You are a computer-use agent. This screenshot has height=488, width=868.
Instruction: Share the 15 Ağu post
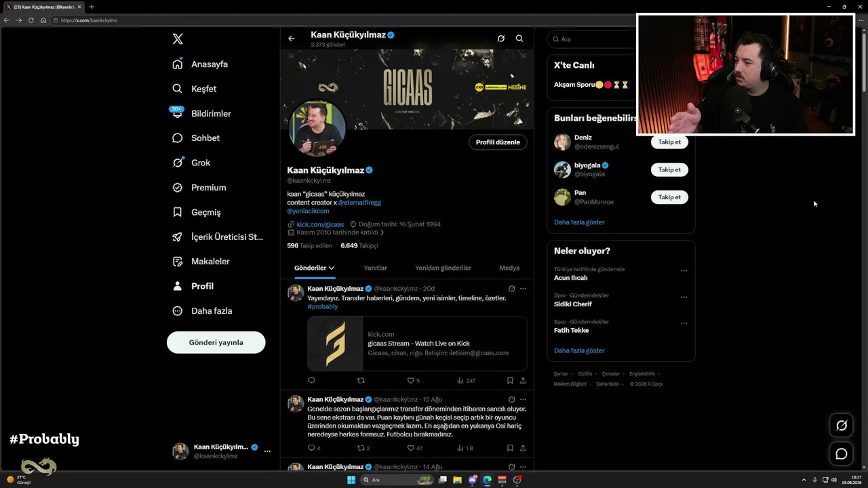click(x=523, y=448)
